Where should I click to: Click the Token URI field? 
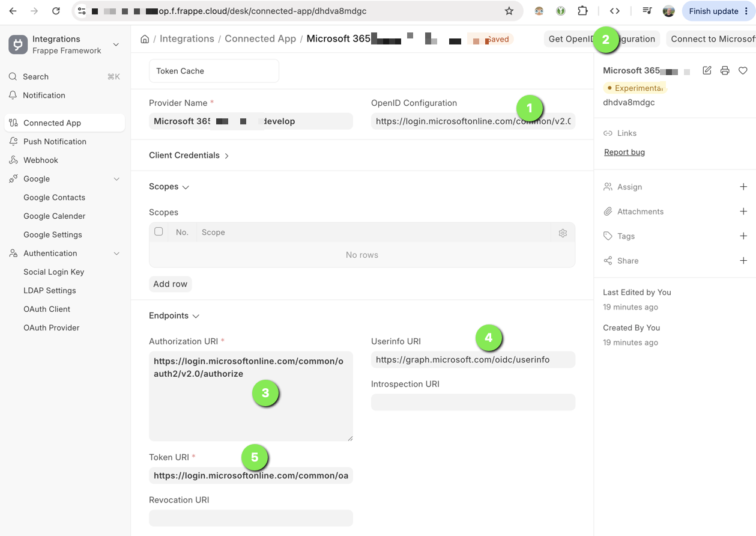[251, 475]
